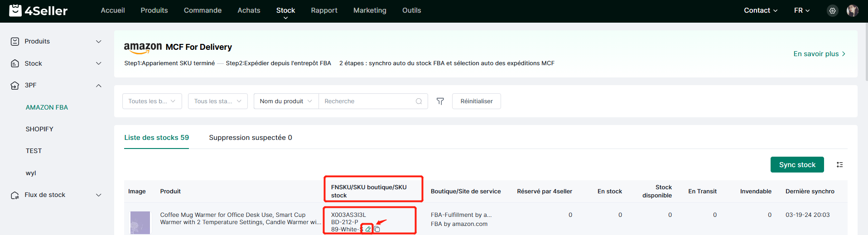The image size is (868, 235).
Task: Click the FBA-Fulfillment by a... cell
Action: (461, 215)
